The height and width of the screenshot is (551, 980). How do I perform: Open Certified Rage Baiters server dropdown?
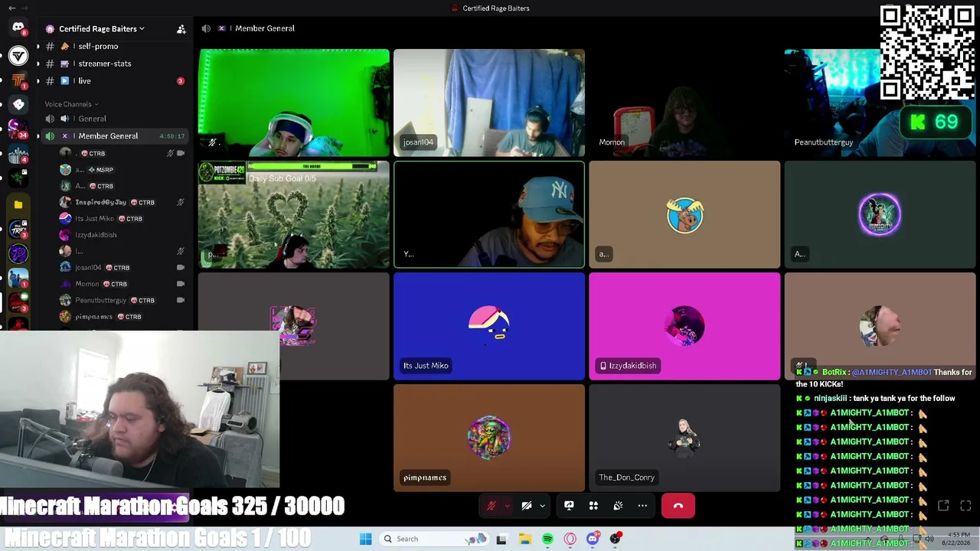pos(101,29)
